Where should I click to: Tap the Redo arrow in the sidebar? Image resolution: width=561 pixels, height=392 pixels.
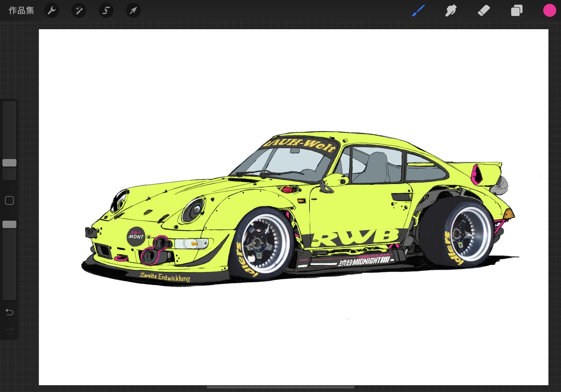pos(9,331)
